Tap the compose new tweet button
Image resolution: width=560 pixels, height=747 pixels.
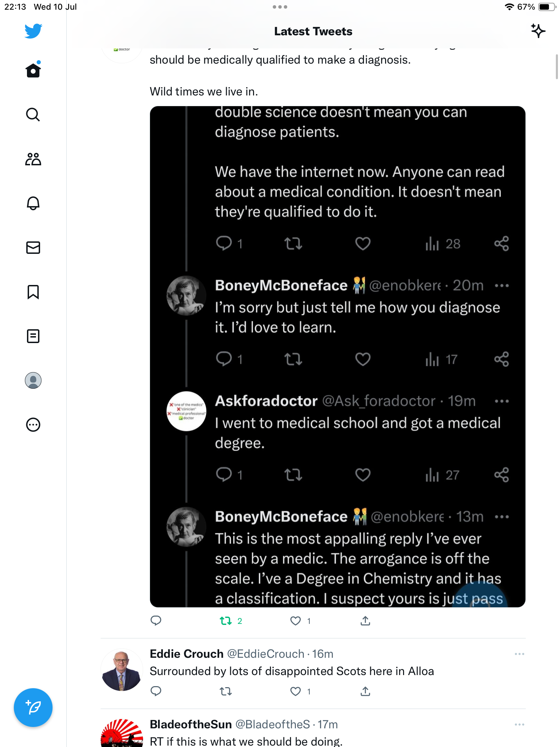tap(33, 708)
